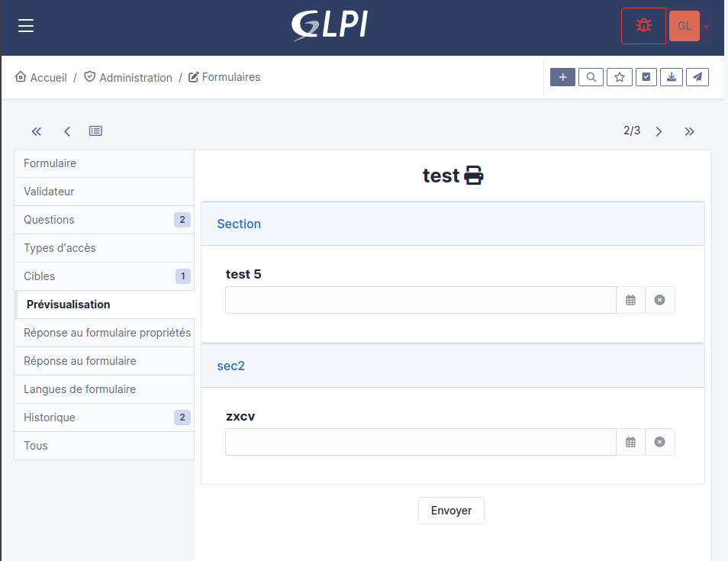Switch to Questions tab
Image resolution: width=728 pixels, height=561 pixels.
(104, 220)
